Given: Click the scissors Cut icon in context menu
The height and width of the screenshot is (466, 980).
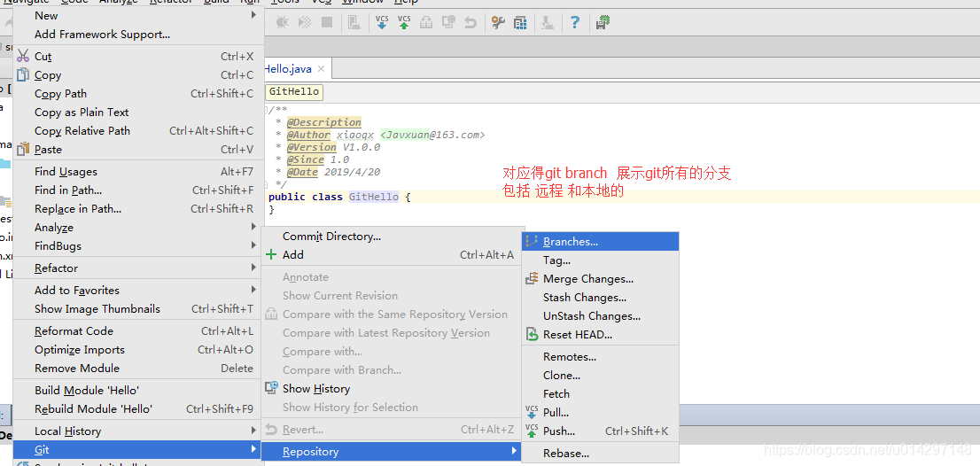Looking at the screenshot, I should coord(23,56).
